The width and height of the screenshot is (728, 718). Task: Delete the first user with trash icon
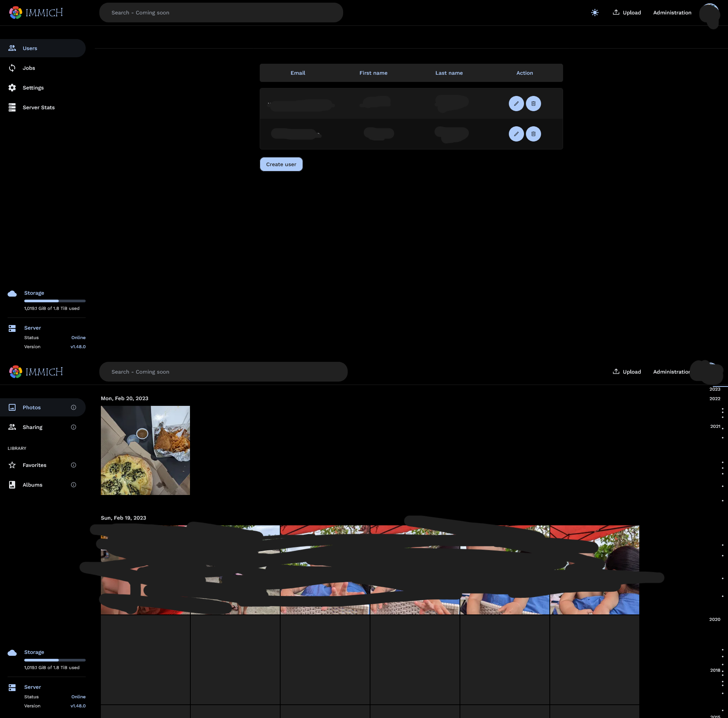pos(533,104)
